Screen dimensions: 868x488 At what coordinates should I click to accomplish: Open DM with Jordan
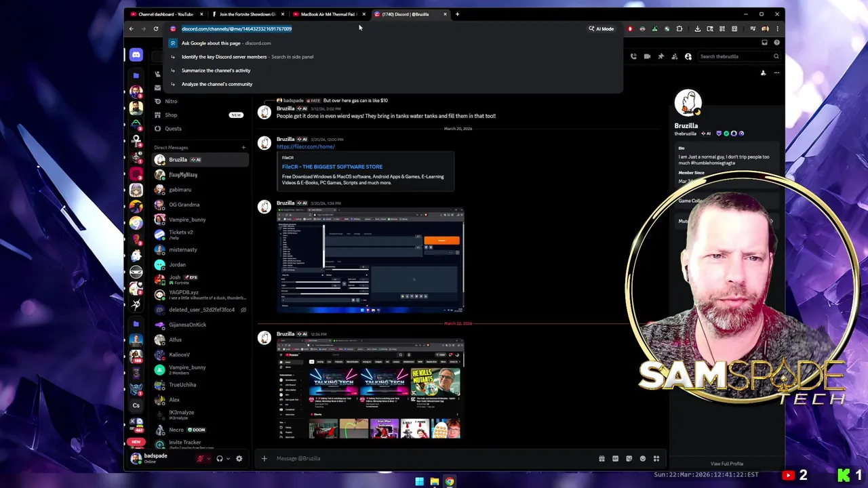point(200,265)
